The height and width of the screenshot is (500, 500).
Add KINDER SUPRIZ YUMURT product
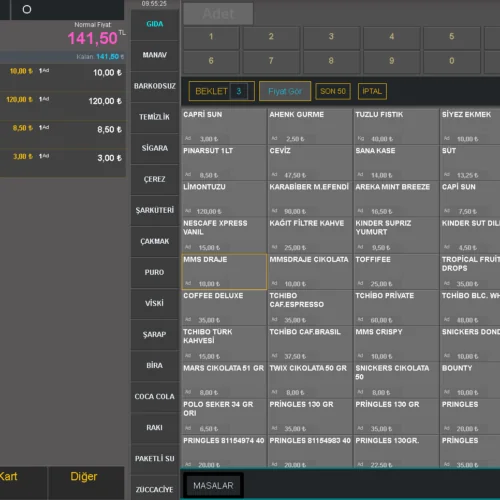pos(396,235)
